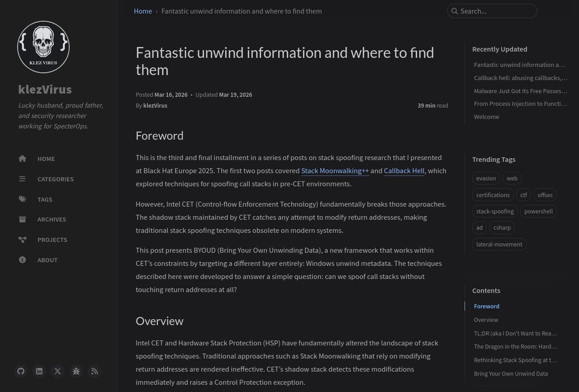Screen dimensions: 579x392
Task: Click the projects icon in sidebar
Action: coord(23,240)
